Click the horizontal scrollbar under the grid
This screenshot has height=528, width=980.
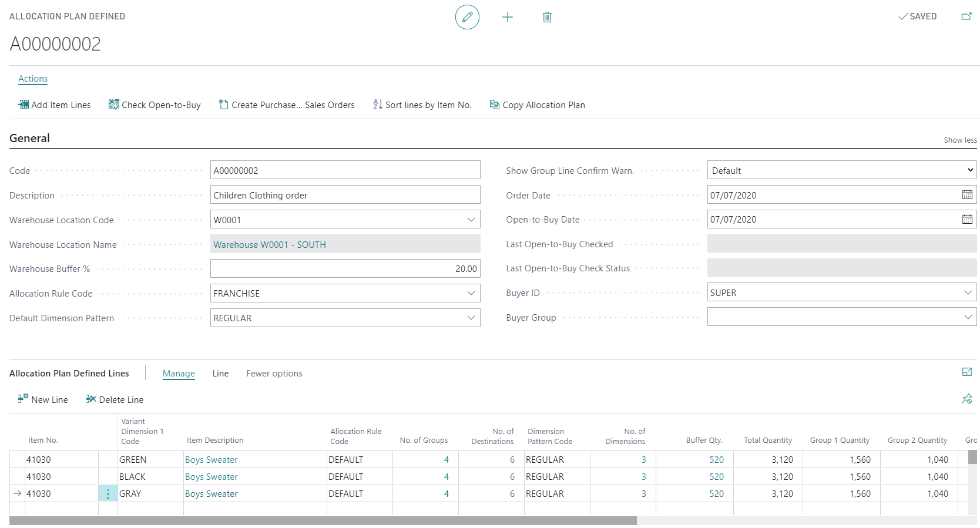pos(323,521)
